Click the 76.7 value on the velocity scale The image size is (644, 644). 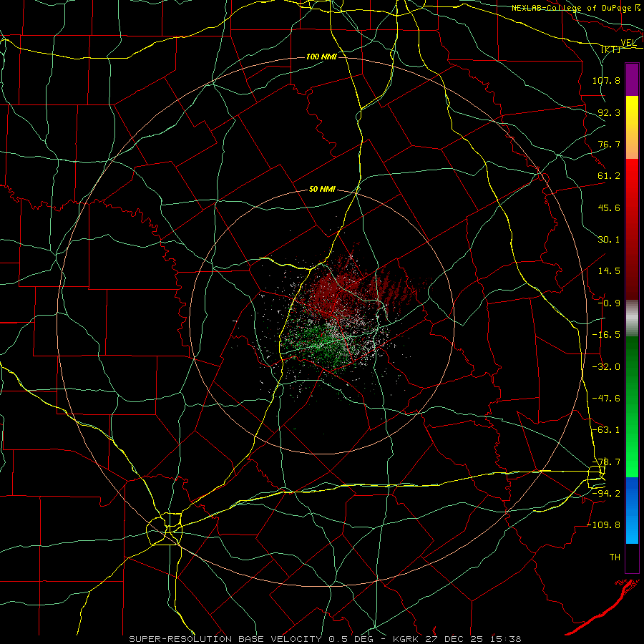(x=609, y=144)
